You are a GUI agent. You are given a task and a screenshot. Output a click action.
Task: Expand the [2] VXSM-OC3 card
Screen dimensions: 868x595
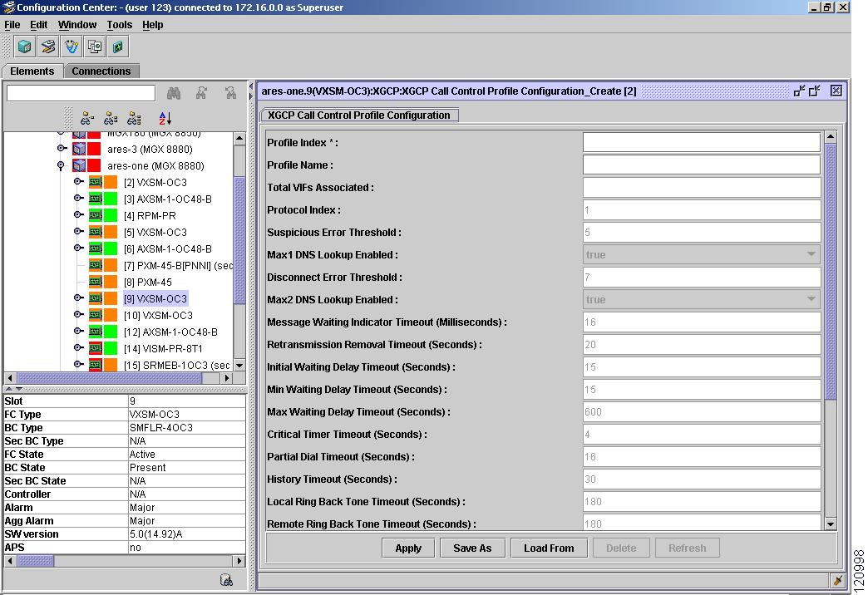pos(78,181)
